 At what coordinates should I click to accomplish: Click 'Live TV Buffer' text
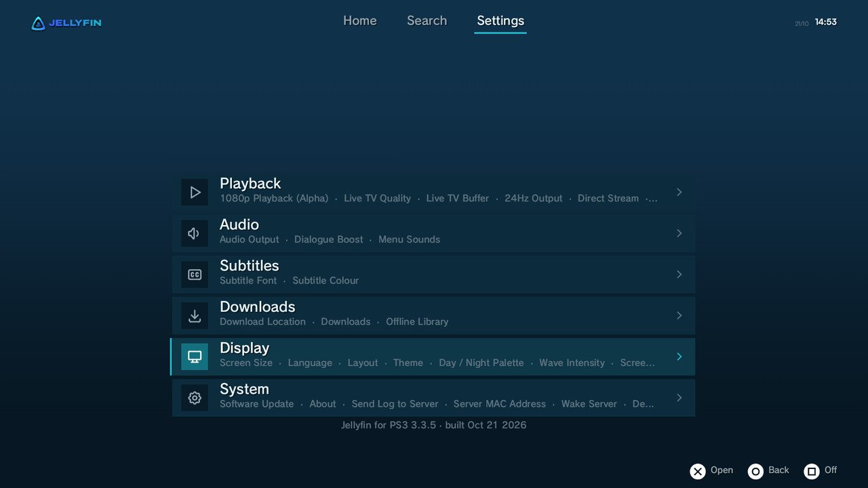click(x=458, y=199)
